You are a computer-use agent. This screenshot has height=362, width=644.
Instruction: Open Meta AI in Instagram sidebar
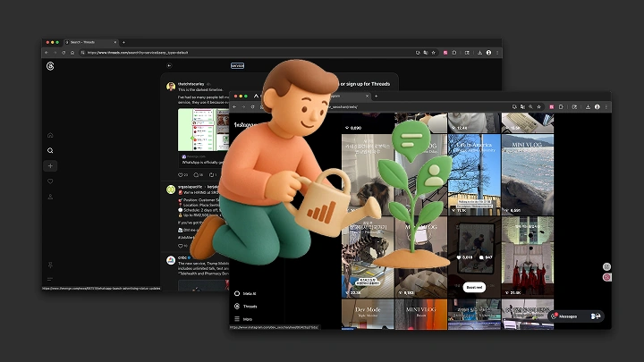pos(245,293)
